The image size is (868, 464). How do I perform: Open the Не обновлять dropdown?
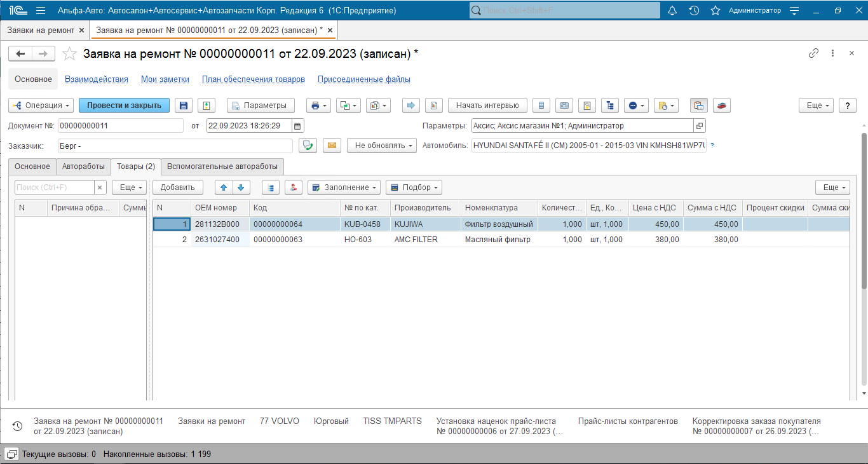[381, 146]
